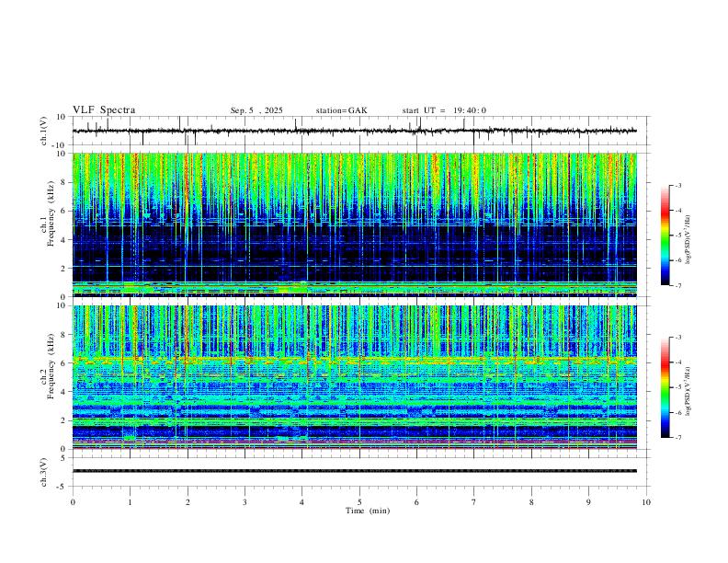Click time axis tick label "1"
This screenshot has width=728, height=563.
[130, 502]
